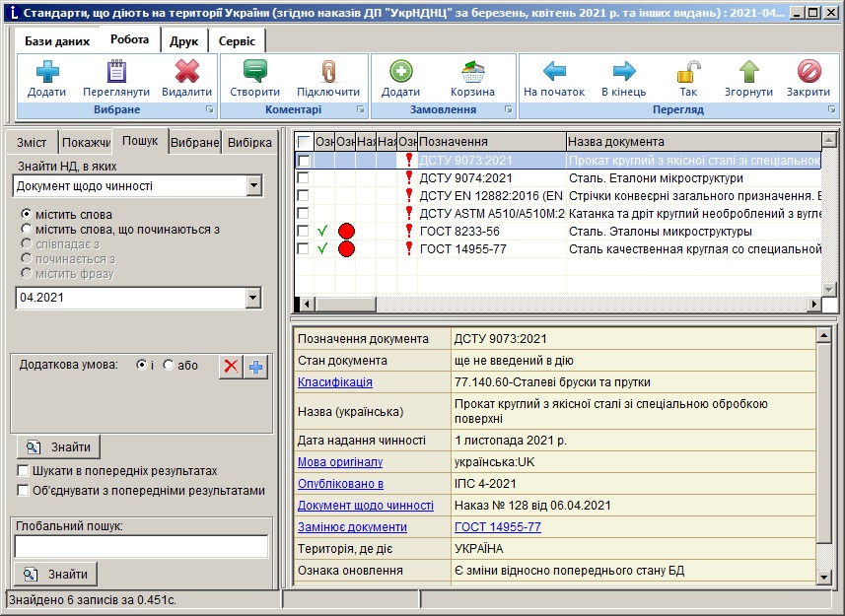Jump В кінець with right arrow
Screen dimensions: 845x616
tap(624, 71)
